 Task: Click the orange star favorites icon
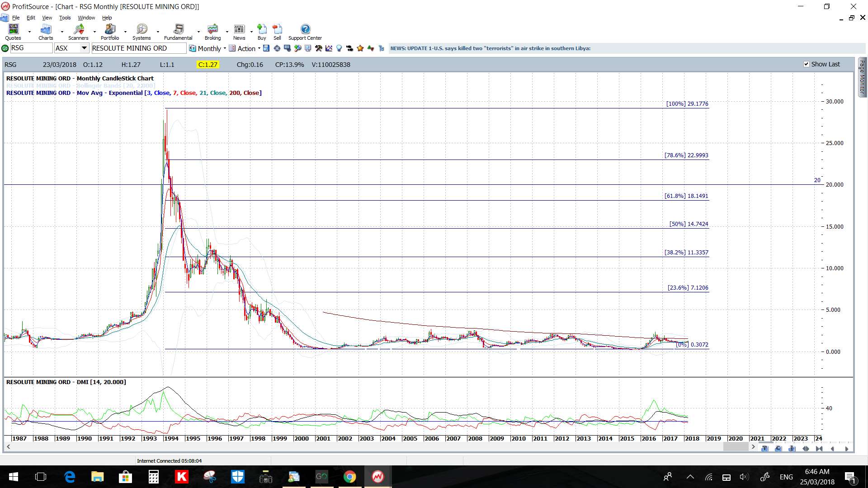coord(360,48)
